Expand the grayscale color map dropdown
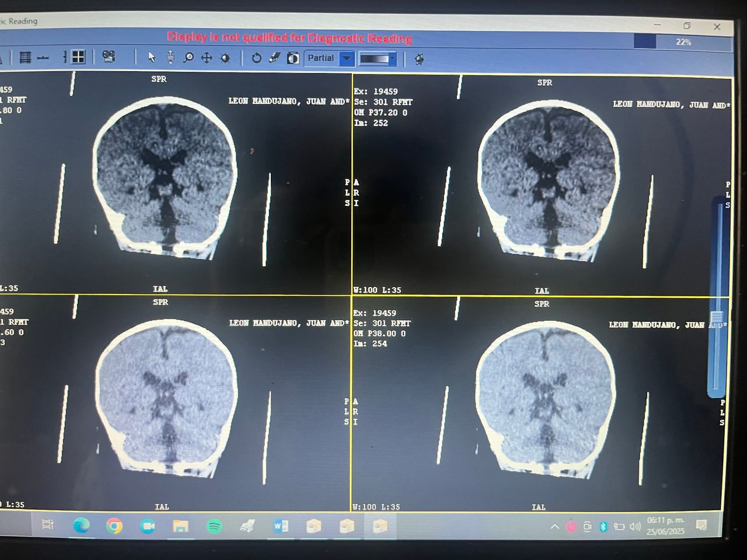The height and width of the screenshot is (560, 747). (x=392, y=59)
